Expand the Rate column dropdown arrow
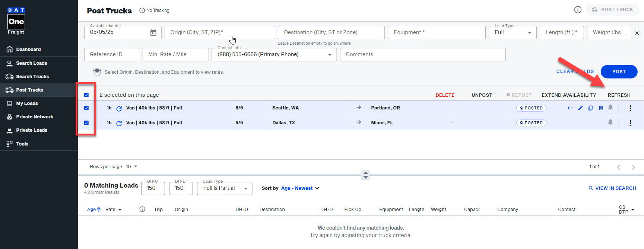This screenshot has width=644, height=249. (120, 210)
